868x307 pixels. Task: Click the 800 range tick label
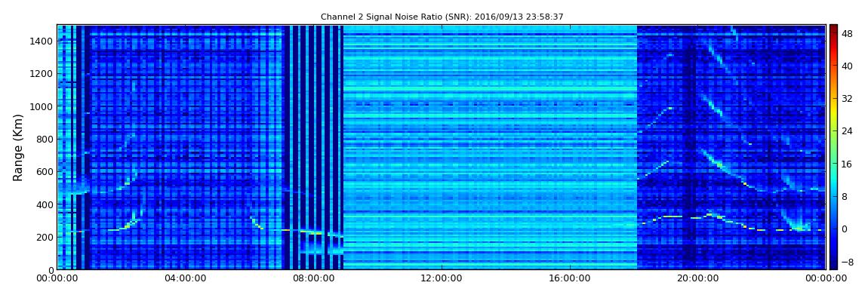45,140
